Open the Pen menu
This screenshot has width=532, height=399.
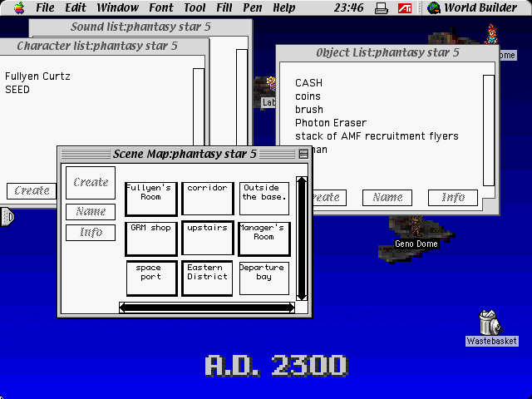[253, 7]
